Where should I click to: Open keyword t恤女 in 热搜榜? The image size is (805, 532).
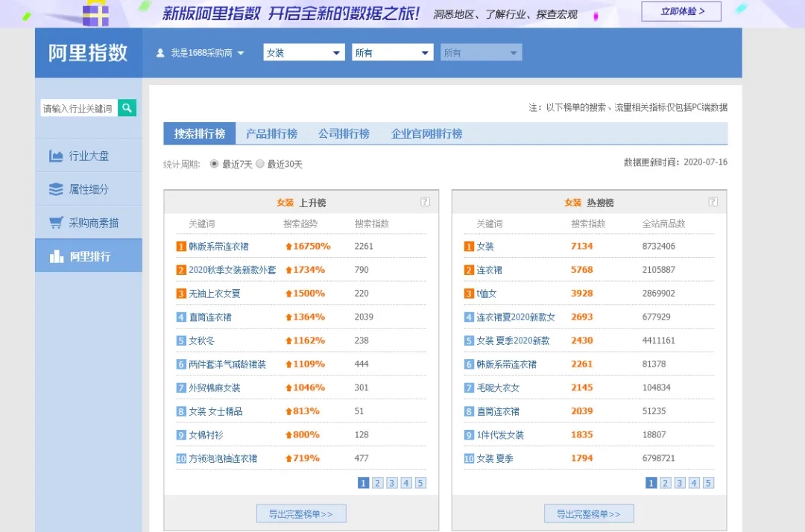point(487,294)
